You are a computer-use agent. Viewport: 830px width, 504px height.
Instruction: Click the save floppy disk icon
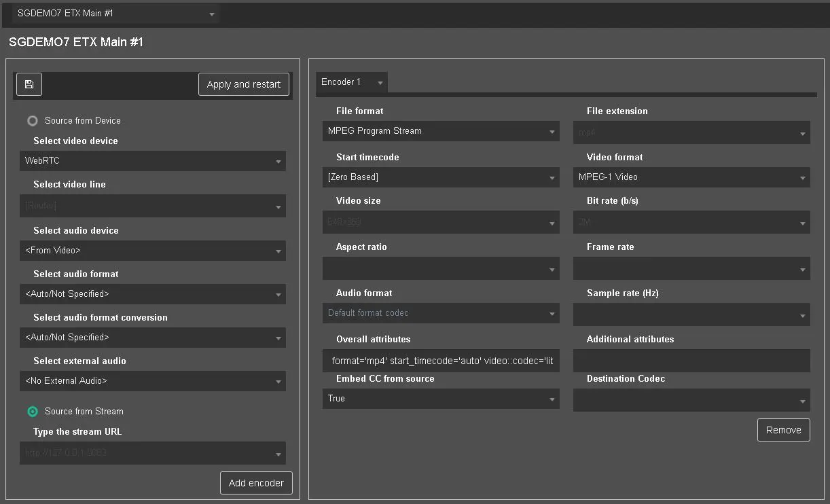(29, 84)
